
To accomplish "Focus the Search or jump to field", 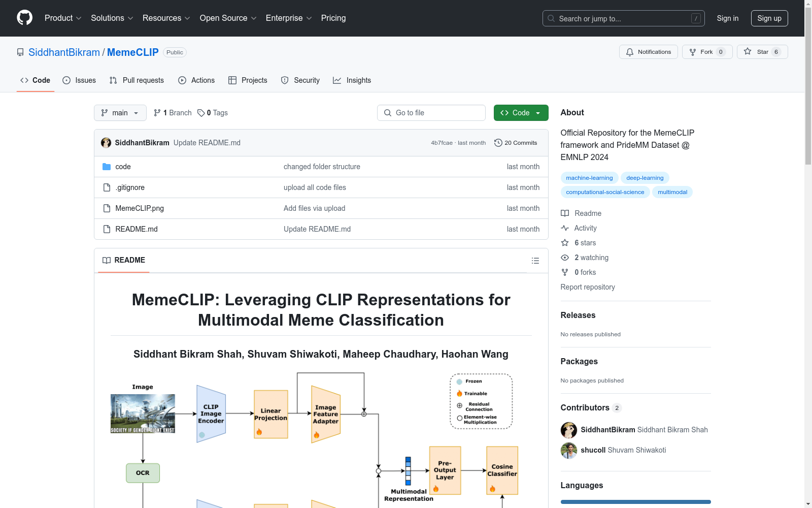I will pyautogui.click(x=623, y=18).
